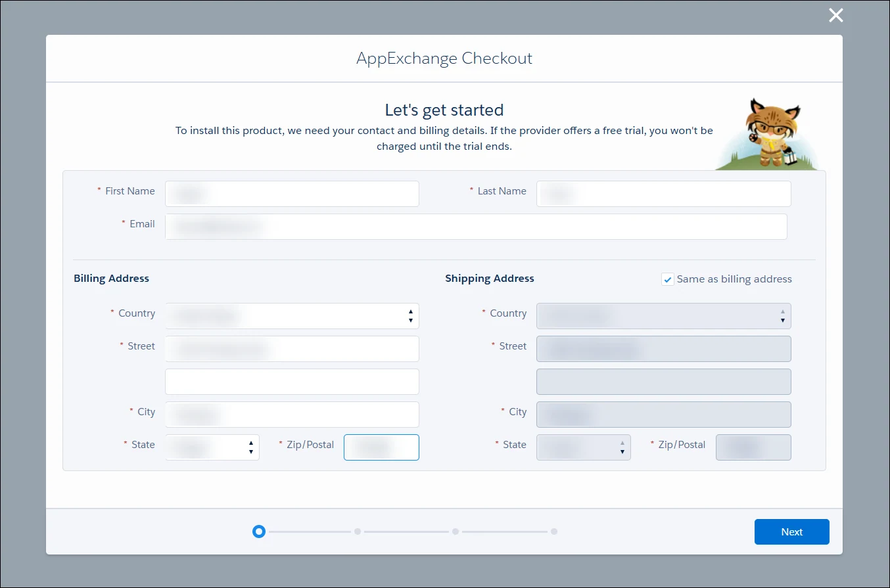The height and width of the screenshot is (588, 890).
Task: Open the Billing Address State dropdown
Action: [212, 447]
